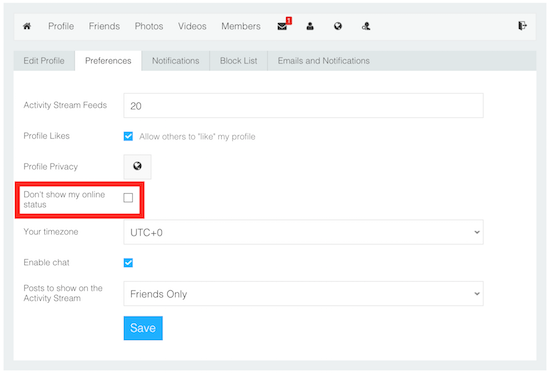Switch to the Edit Profile tab
The image size is (550, 374).
[x=44, y=61]
